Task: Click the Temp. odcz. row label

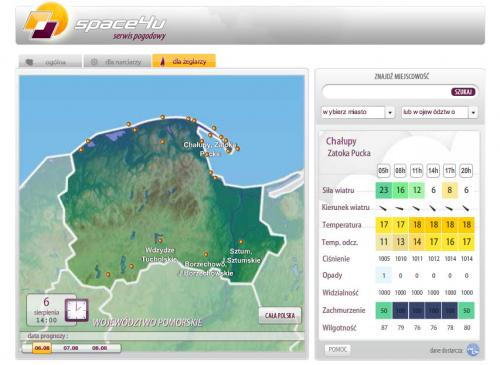Action: click(340, 242)
